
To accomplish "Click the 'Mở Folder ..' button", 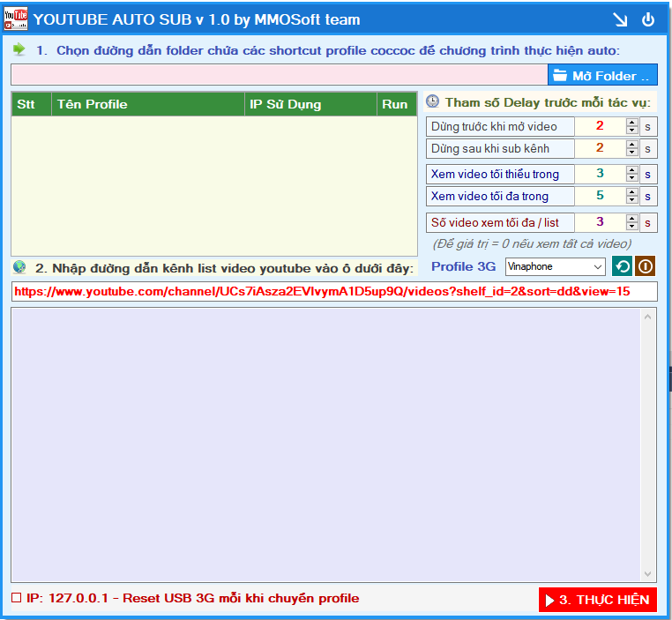I will [x=602, y=75].
